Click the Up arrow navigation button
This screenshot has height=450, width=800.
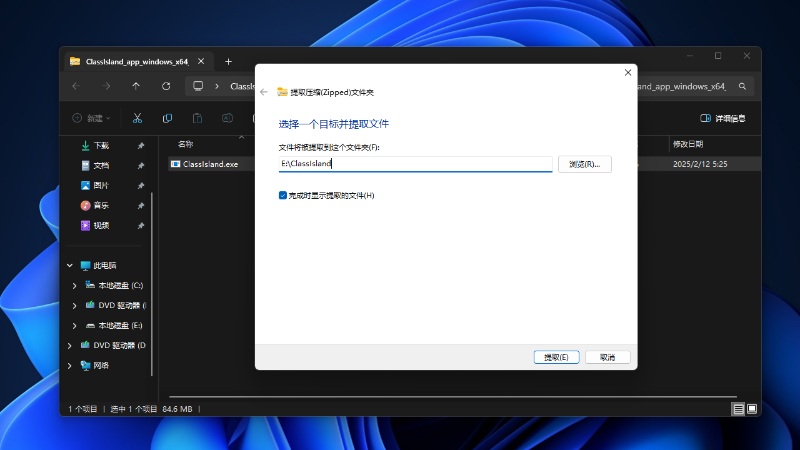tap(136, 86)
